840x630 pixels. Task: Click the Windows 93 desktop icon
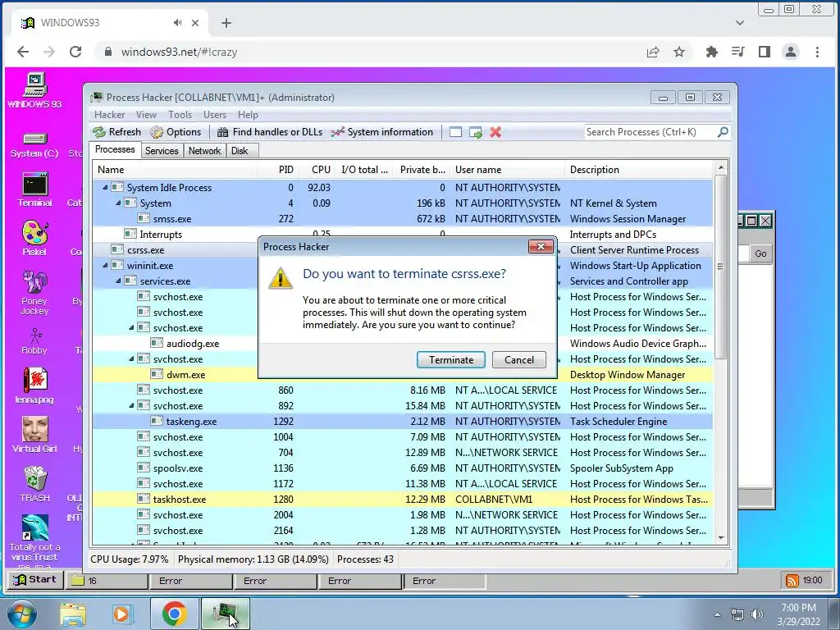click(x=34, y=90)
